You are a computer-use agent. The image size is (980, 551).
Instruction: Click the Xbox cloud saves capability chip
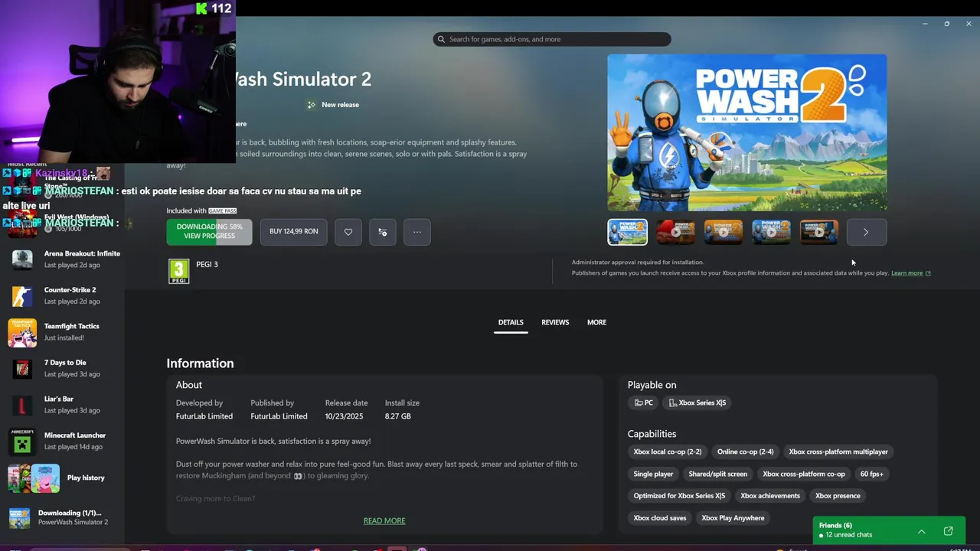click(x=660, y=518)
